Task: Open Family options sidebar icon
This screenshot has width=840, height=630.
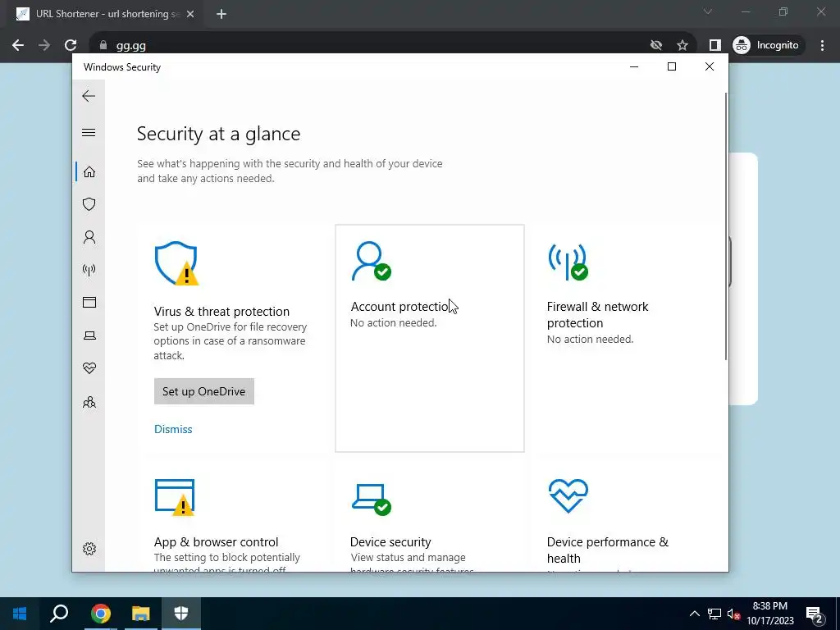Action: [89, 402]
